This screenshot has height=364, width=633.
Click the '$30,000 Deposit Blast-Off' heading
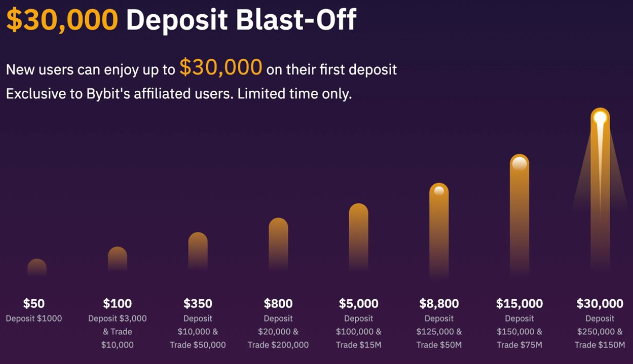[x=181, y=20]
